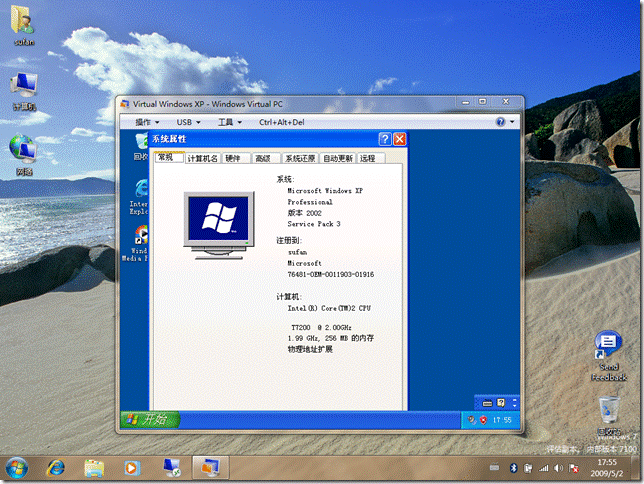Click the Intel(R) Core(TM)2 CPU text
The width and height of the screenshot is (644, 484).
coord(329,308)
